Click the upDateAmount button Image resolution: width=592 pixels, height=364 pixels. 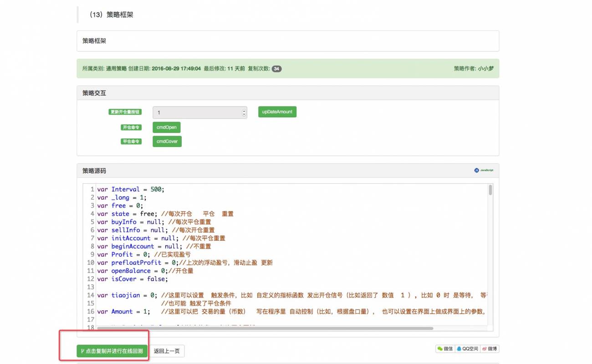[x=277, y=112]
